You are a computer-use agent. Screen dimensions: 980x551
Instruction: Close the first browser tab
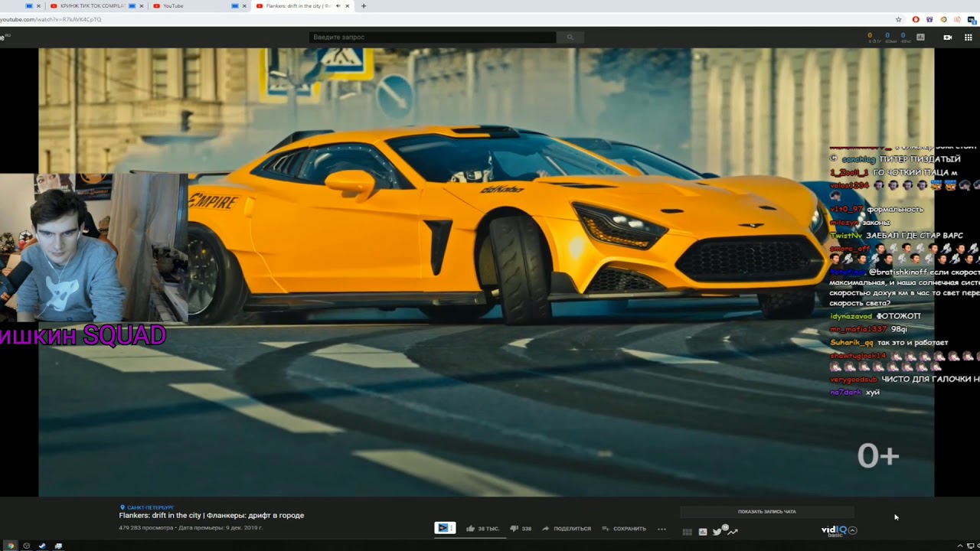tap(38, 6)
